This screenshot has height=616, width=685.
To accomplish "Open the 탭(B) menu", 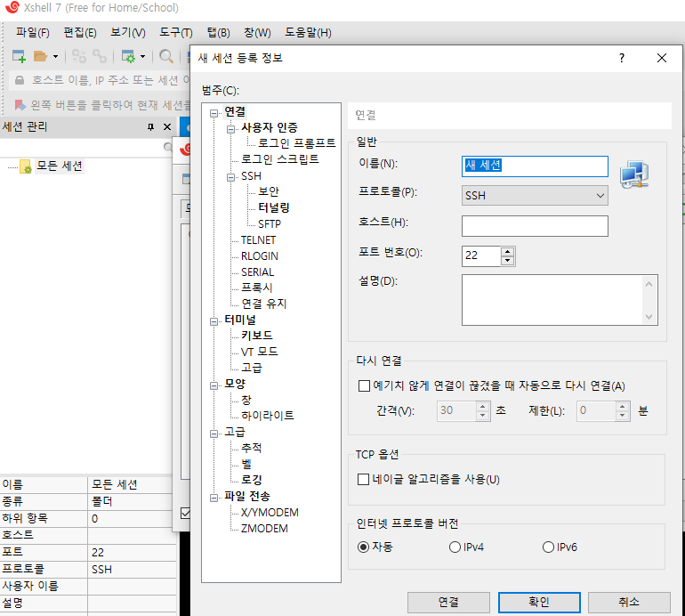I will click(x=219, y=33).
